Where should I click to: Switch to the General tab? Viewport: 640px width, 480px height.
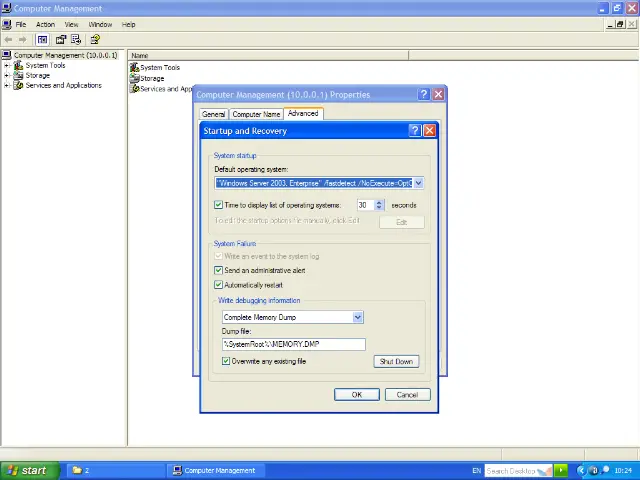213,114
